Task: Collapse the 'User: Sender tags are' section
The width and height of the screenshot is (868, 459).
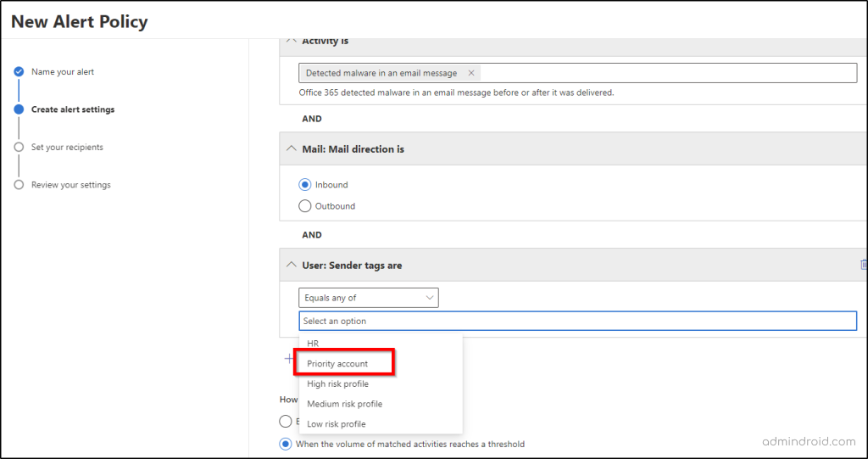Action: [292, 265]
